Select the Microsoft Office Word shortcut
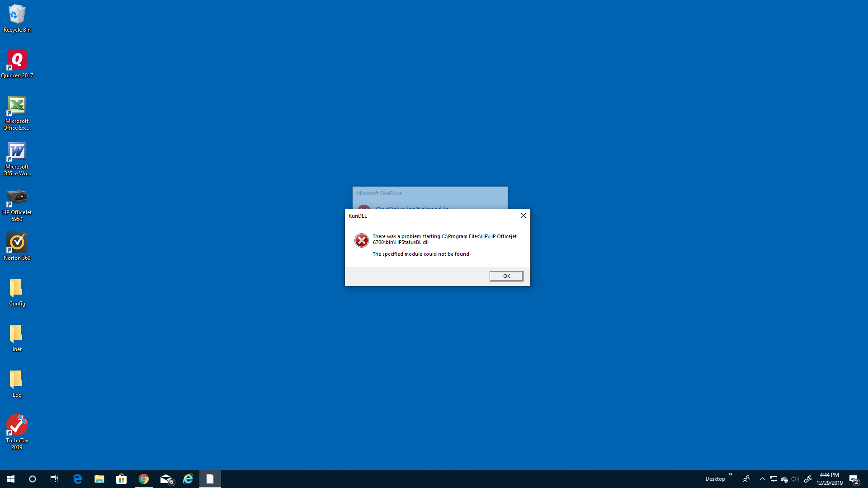The image size is (868, 488). click(x=17, y=159)
